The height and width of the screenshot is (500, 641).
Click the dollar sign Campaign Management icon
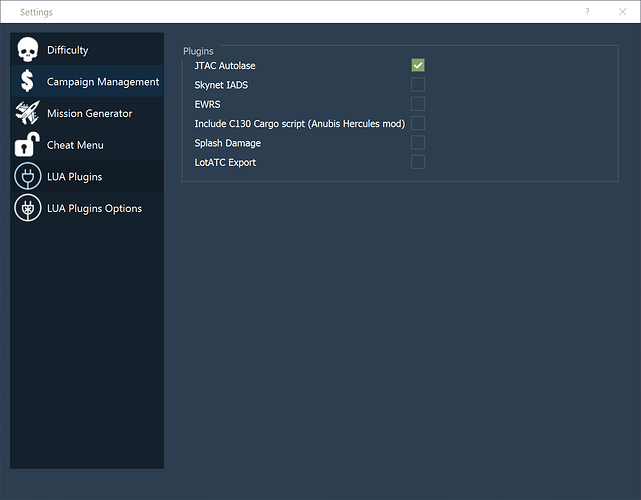[28, 82]
